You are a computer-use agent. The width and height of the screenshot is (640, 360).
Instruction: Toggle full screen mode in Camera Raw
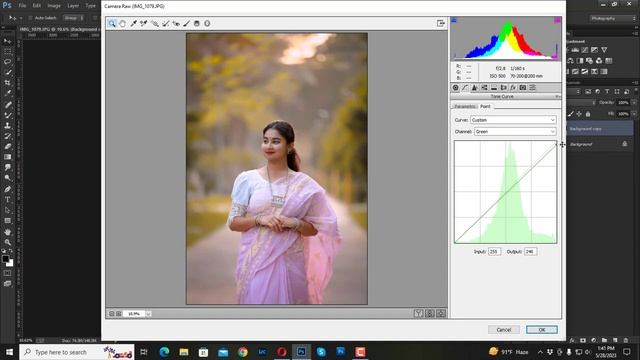(x=440, y=23)
